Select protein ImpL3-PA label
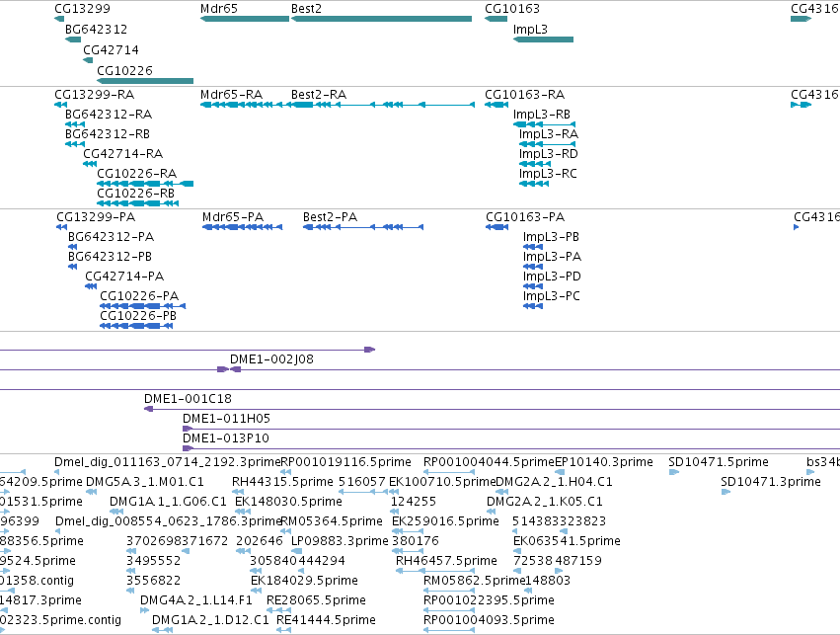This screenshot has height=635, width=840. 553,257
